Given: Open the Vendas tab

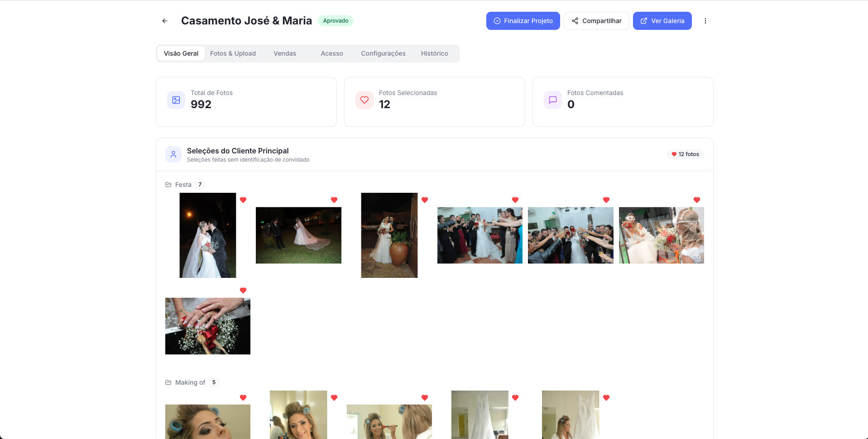Looking at the screenshot, I should point(285,53).
